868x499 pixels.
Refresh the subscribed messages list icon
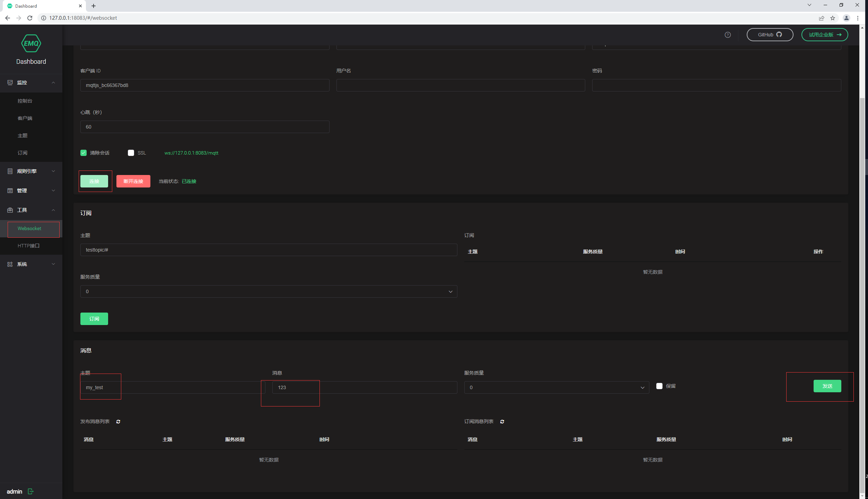[x=502, y=421]
